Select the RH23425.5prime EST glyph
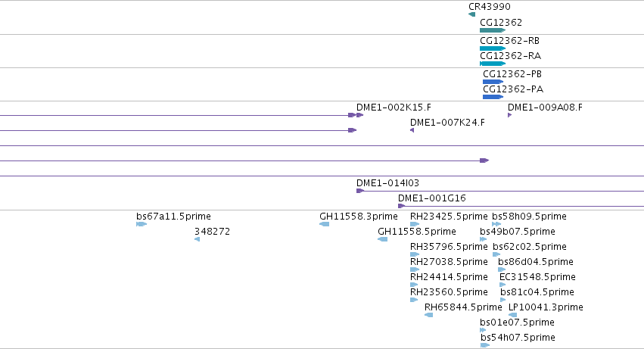Screen dimensions: 644x349 tap(415, 224)
